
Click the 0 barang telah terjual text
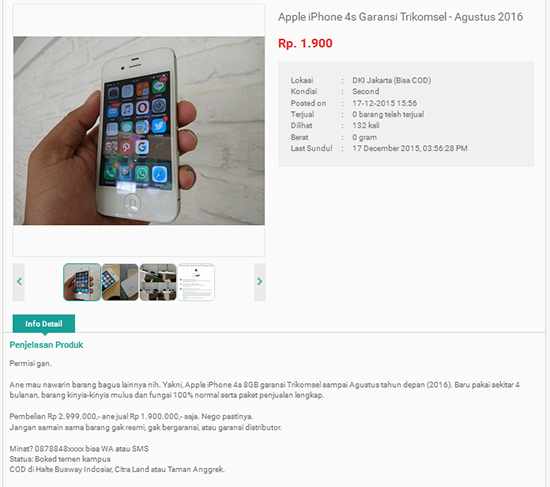click(x=388, y=114)
